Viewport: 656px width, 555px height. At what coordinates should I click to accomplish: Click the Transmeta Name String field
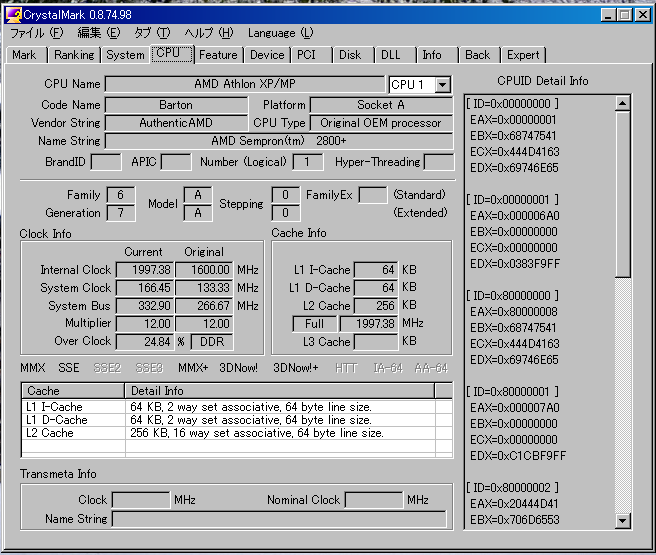click(279, 519)
